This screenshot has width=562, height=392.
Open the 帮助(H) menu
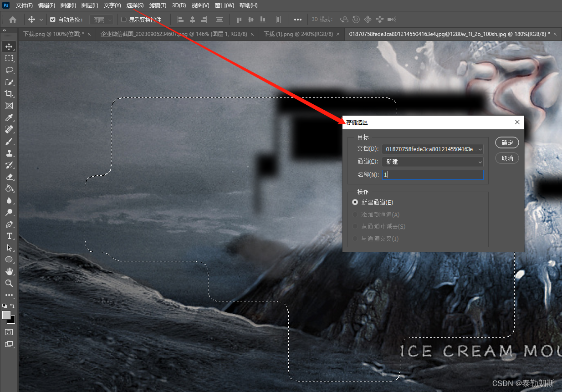pos(248,5)
